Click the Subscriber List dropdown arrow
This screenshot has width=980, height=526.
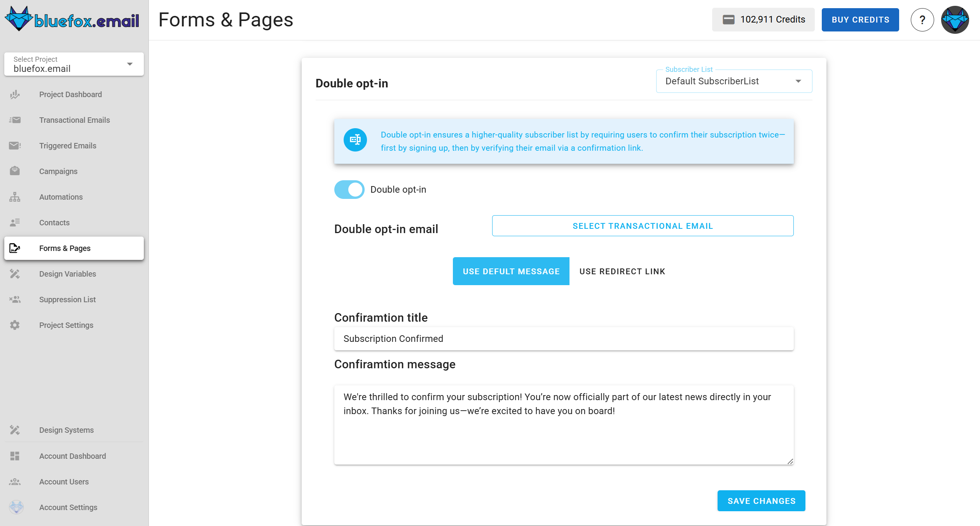tap(798, 81)
